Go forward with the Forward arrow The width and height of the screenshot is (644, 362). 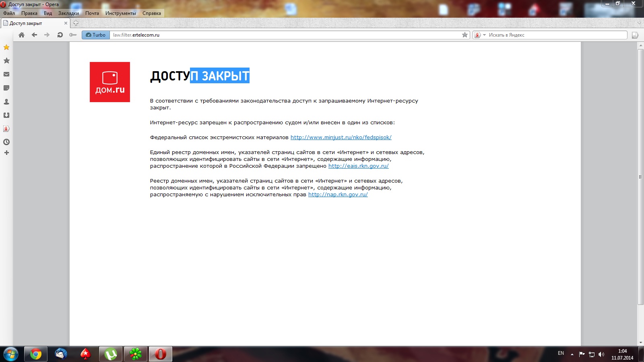point(47,35)
